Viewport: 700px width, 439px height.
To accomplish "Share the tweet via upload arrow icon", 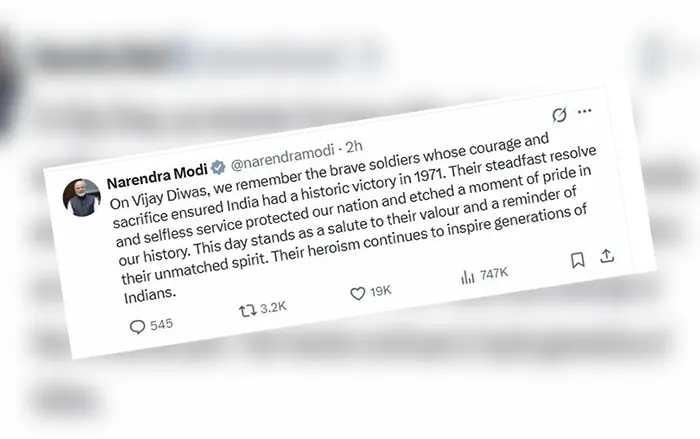I will click(606, 257).
